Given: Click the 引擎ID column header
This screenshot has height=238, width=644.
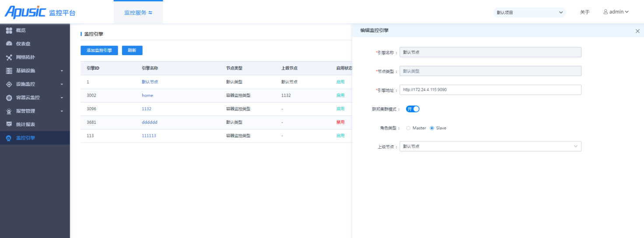Looking at the screenshot, I should pyautogui.click(x=93, y=68).
